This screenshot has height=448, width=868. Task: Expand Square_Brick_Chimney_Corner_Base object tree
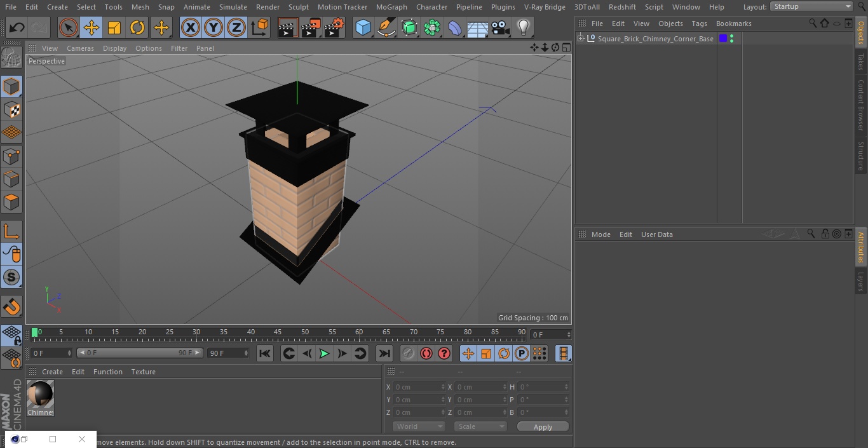click(580, 39)
